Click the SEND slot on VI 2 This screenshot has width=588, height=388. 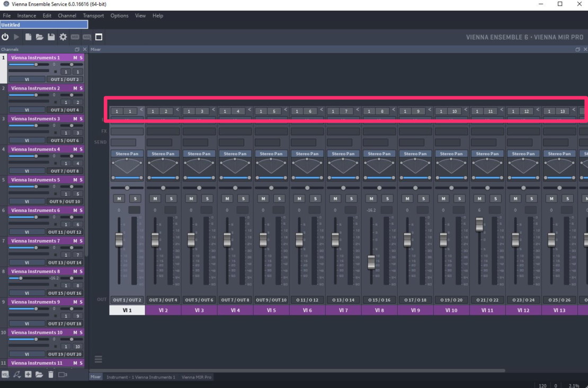coord(159,142)
